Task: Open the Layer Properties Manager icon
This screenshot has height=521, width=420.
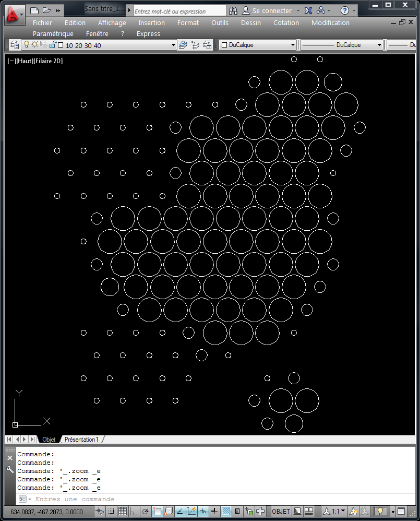Action: click(x=14, y=45)
